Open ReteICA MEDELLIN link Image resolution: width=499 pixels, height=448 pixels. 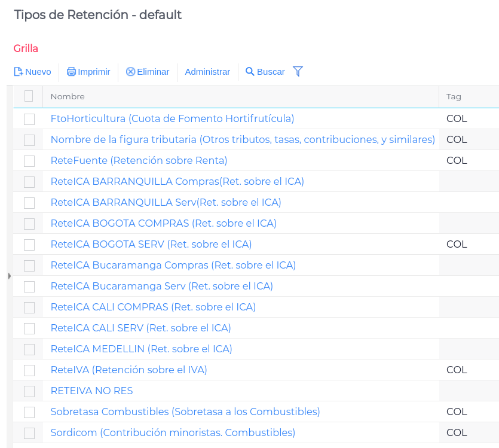point(142,349)
